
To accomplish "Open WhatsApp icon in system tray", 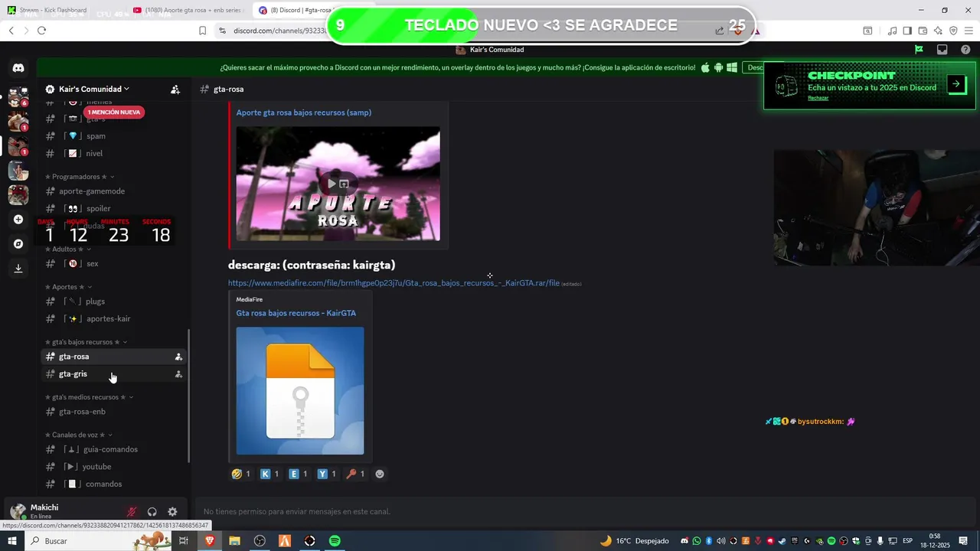I will click(697, 541).
